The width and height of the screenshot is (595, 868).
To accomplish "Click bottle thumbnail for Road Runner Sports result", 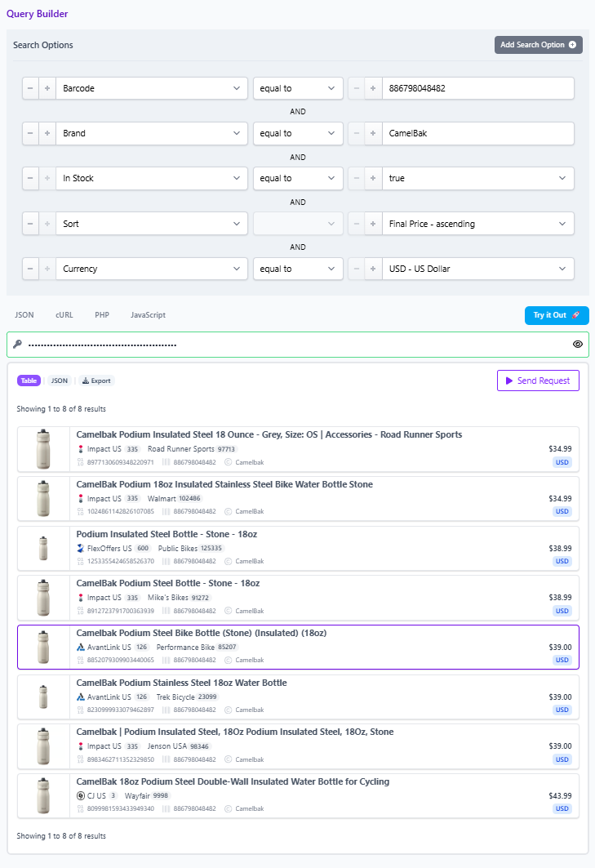I will pyautogui.click(x=43, y=449).
